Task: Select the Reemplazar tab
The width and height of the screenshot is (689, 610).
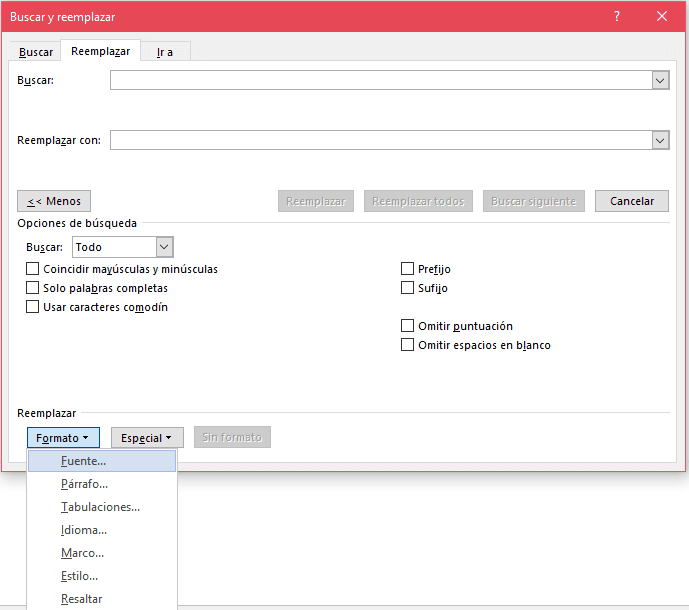Action: pos(101,51)
